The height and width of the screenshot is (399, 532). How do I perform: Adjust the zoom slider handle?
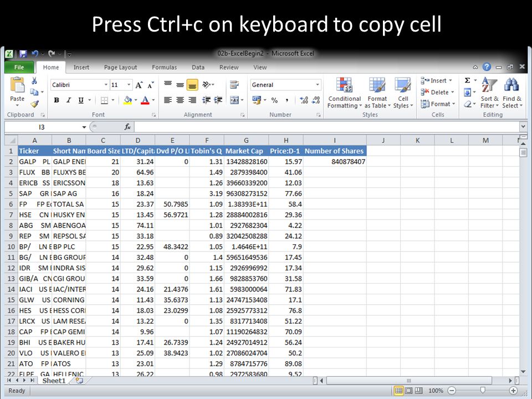483,390
